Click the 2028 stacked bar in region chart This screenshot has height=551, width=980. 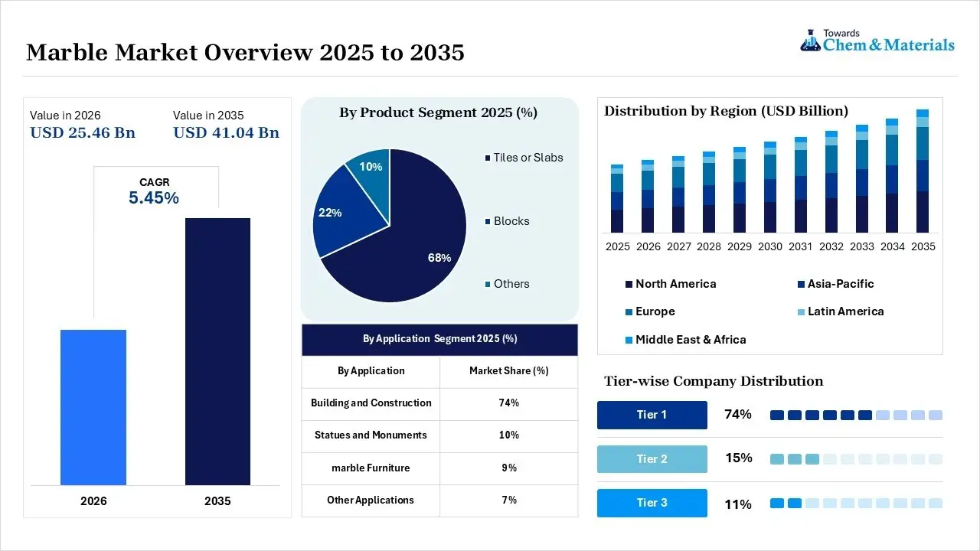point(709,192)
